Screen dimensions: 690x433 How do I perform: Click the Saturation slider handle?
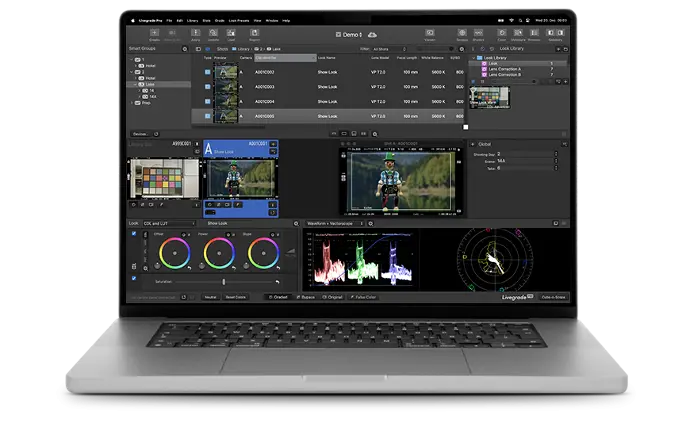(224, 280)
